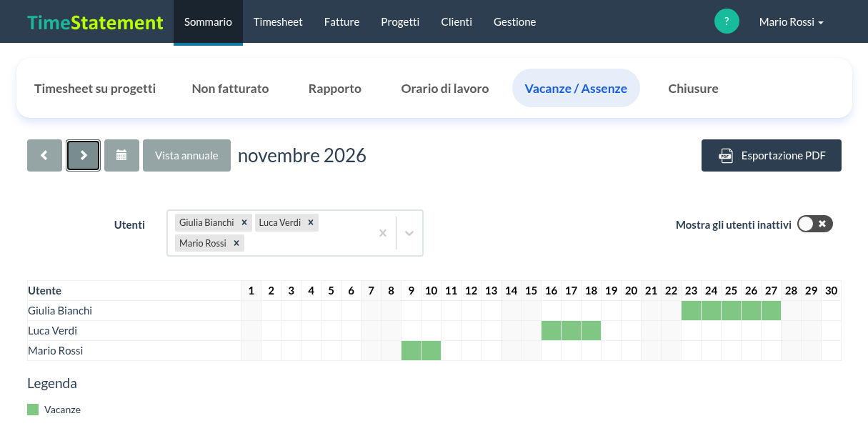Screen dimensions: 868x436
Task: Open the calendar date picker
Action: (121, 155)
